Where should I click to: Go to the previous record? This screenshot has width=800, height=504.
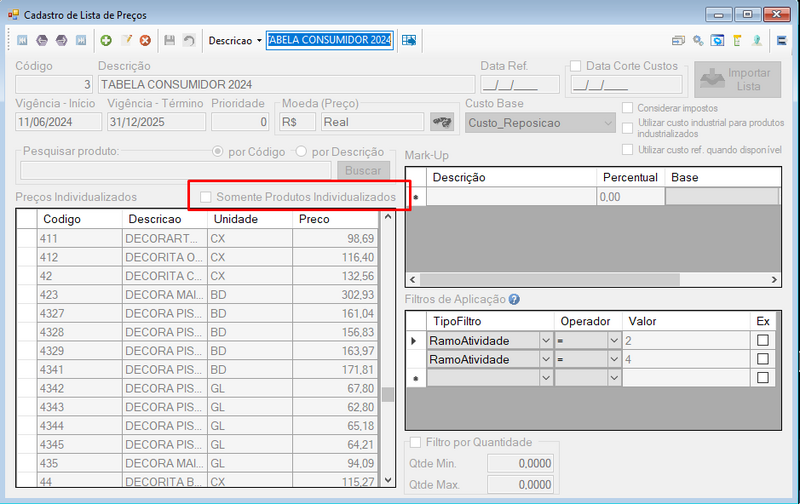click(x=42, y=40)
